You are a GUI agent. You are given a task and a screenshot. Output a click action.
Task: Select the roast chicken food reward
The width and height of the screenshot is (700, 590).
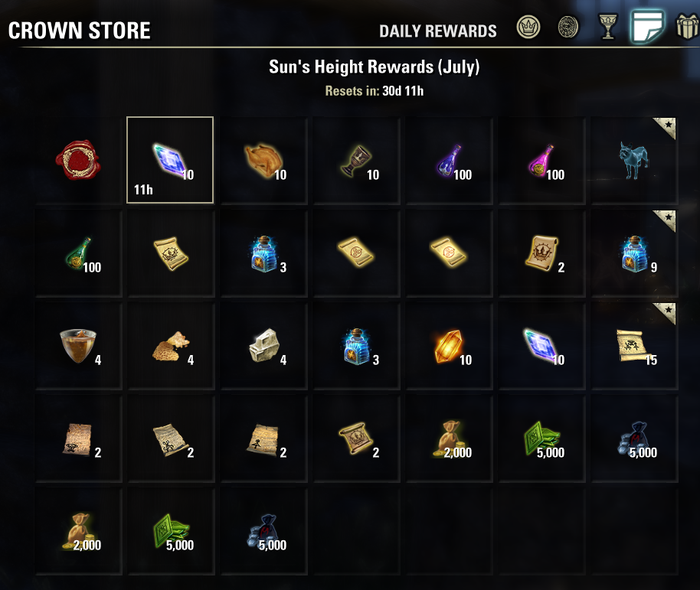pyautogui.click(x=263, y=160)
